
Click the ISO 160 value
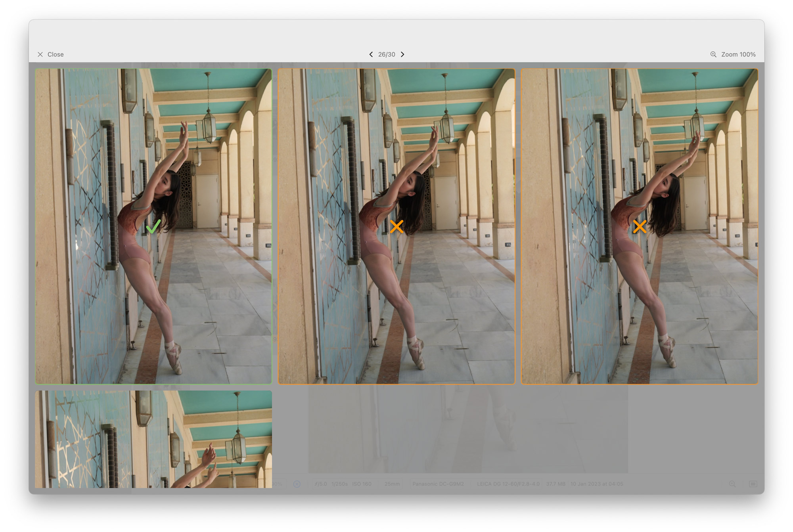(x=362, y=484)
